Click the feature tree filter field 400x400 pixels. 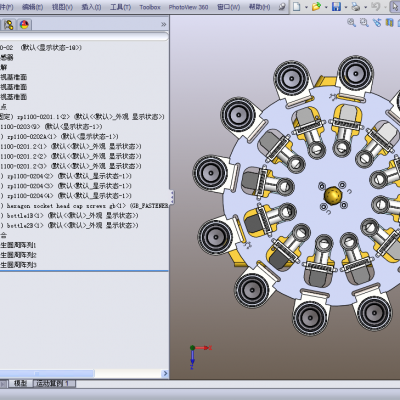click(83, 36)
